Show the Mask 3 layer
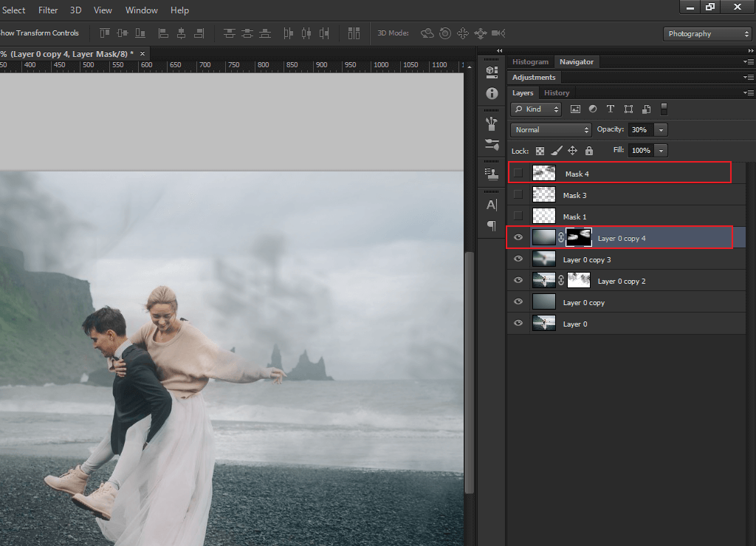Screen dimensions: 756x546 click(x=518, y=194)
